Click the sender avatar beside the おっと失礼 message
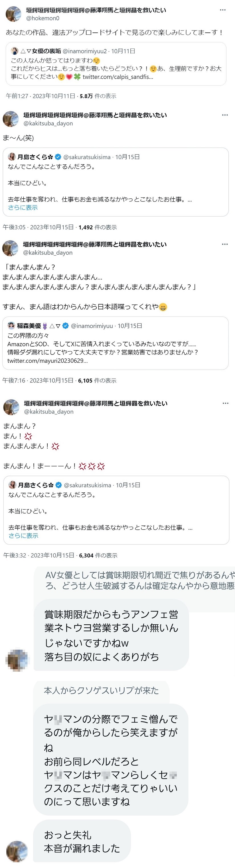This screenshot has height=868, width=235. [x=17, y=851]
